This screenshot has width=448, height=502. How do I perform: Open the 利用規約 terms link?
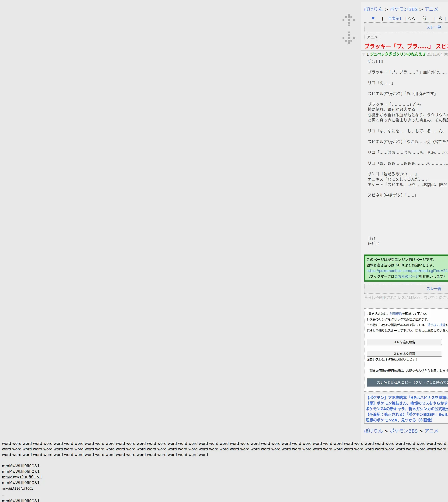(x=395, y=314)
